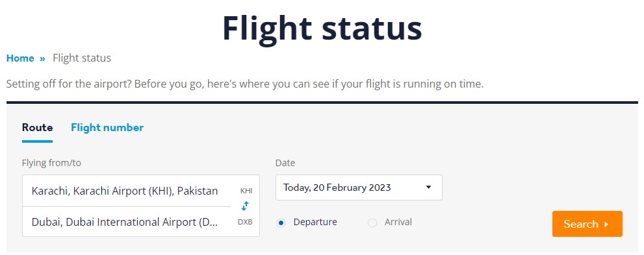Click the Flight status breadcrumb text
Screen dimensions: 644x255
pyautogui.click(x=82, y=58)
